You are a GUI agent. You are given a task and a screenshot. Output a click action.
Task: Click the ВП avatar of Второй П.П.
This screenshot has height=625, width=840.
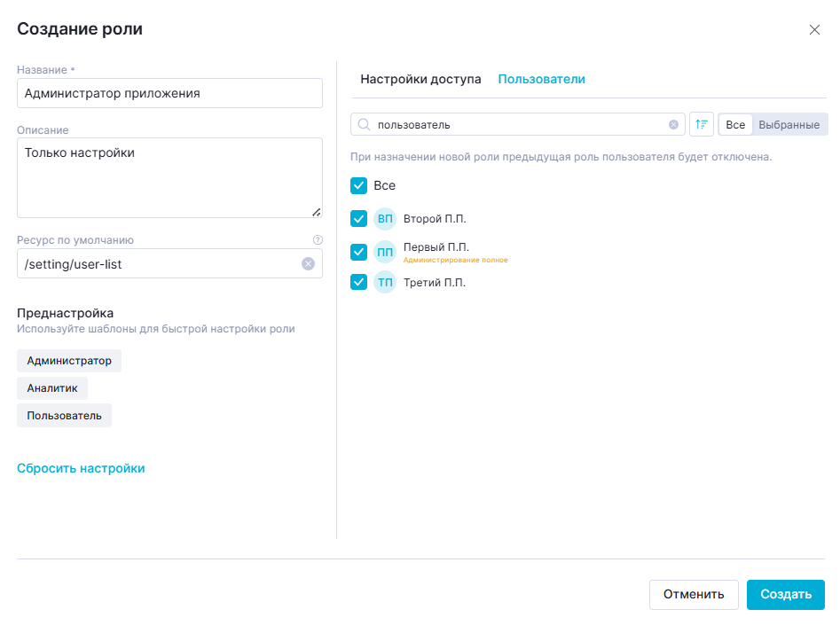pos(385,219)
